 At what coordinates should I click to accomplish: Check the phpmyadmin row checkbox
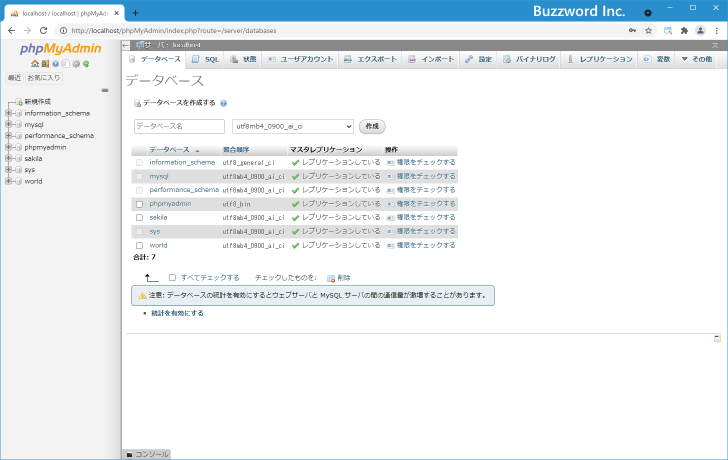pos(139,204)
